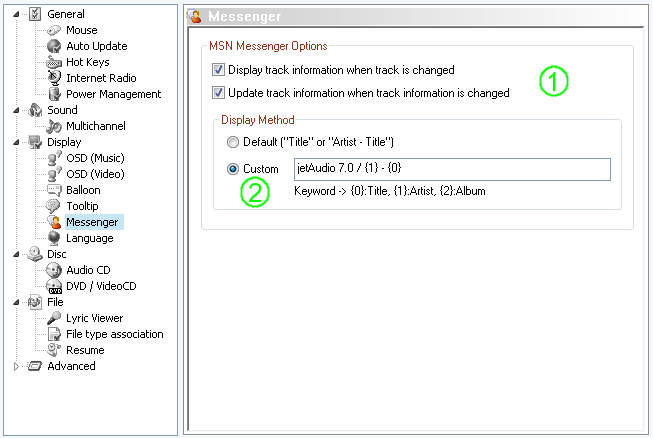The height and width of the screenshot is (438, 653).
Task: Click the Messenger person icon in tree
Action: 54,222
